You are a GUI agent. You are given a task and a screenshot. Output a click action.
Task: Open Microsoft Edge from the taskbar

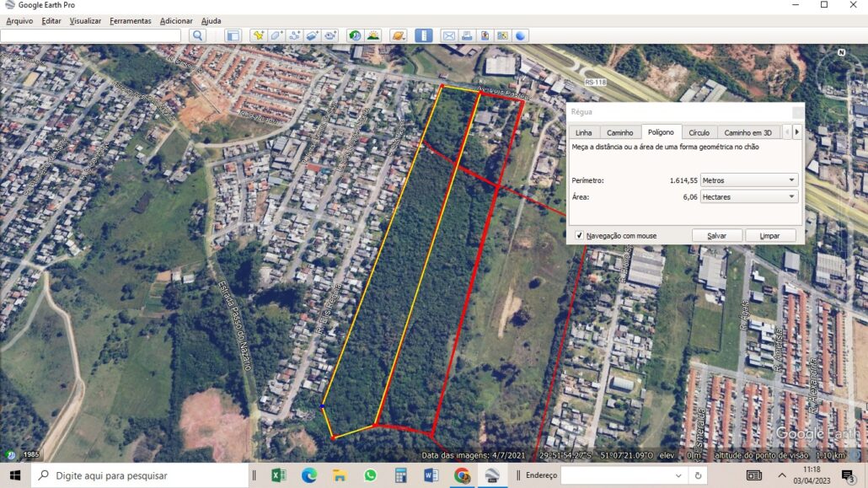(309, 475)
